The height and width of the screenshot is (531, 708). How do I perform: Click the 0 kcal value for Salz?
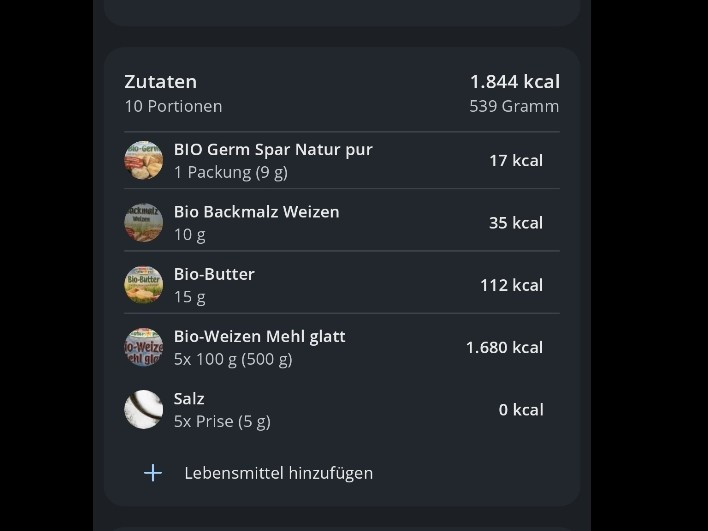click(521, 409)
